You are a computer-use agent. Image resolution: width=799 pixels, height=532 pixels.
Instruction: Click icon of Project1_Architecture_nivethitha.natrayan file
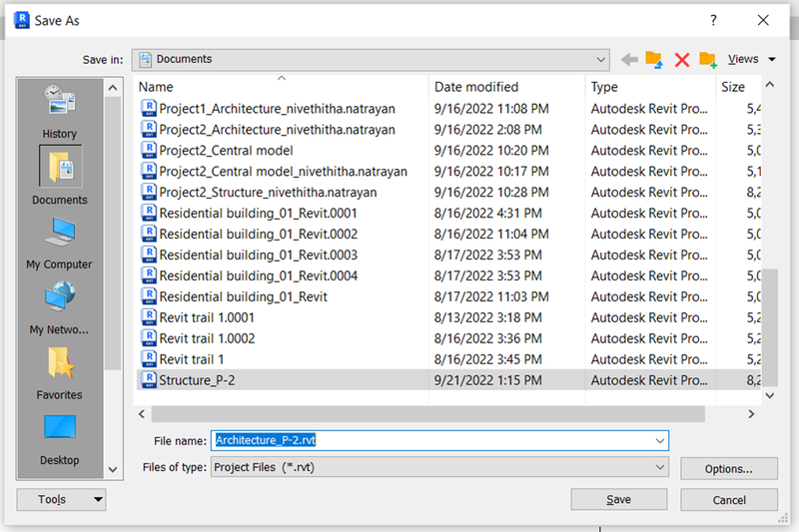(x=149, y=109)
